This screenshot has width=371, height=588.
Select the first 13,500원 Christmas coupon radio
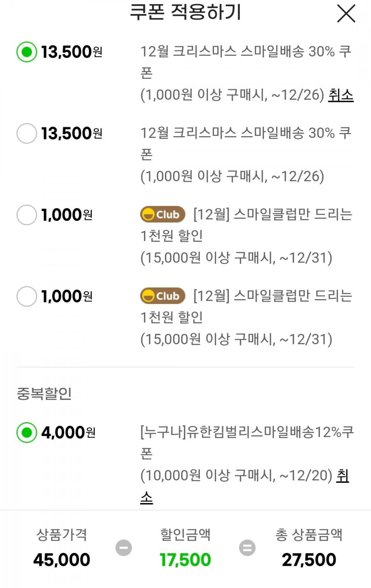click(x=27, y=52)
